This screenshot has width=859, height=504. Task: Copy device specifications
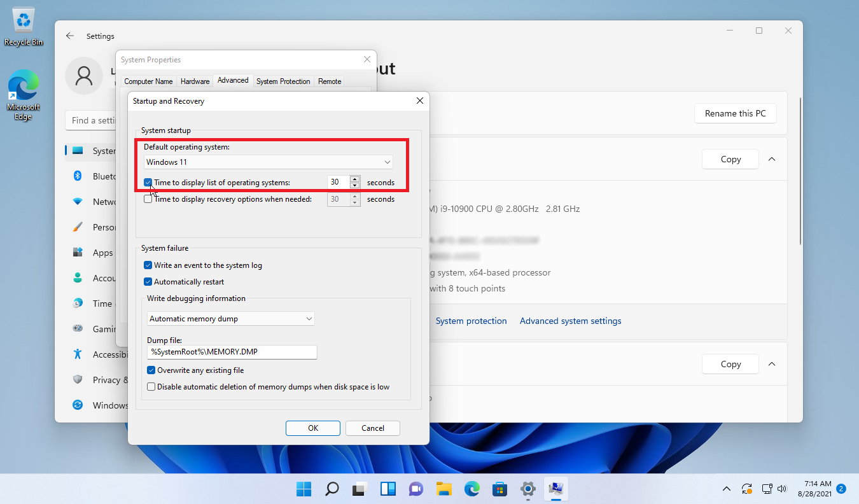click(730, 159)
